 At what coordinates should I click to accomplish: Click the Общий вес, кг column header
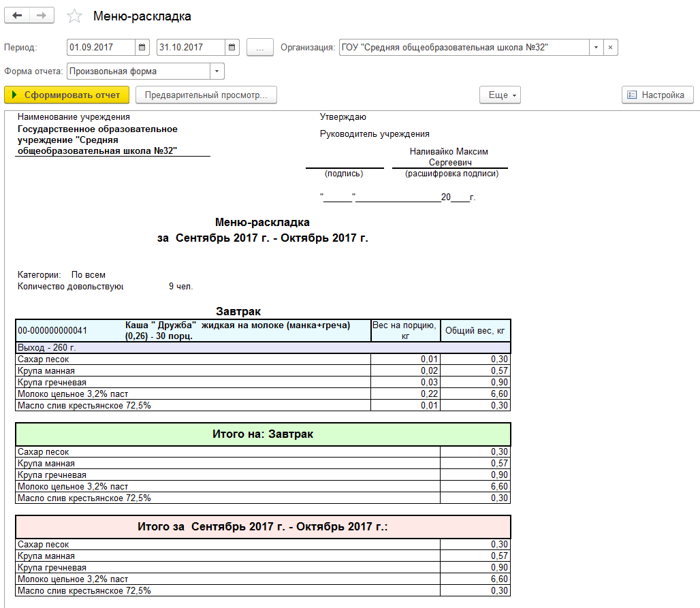[x=475, y=331]
